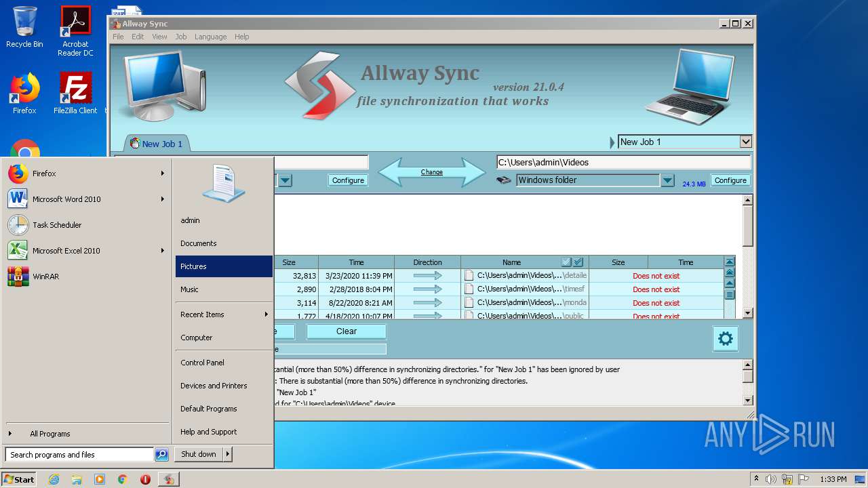Screen dimensions: 868x488
Task: Launch Task Scheduler from Start menu
Action: (85, 225)
